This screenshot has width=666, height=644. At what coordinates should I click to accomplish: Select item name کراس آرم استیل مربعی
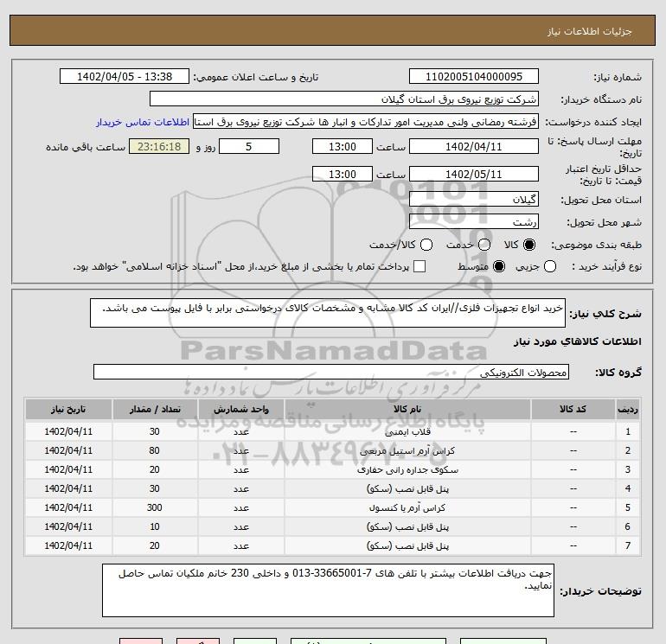click(x=407, y=451)
